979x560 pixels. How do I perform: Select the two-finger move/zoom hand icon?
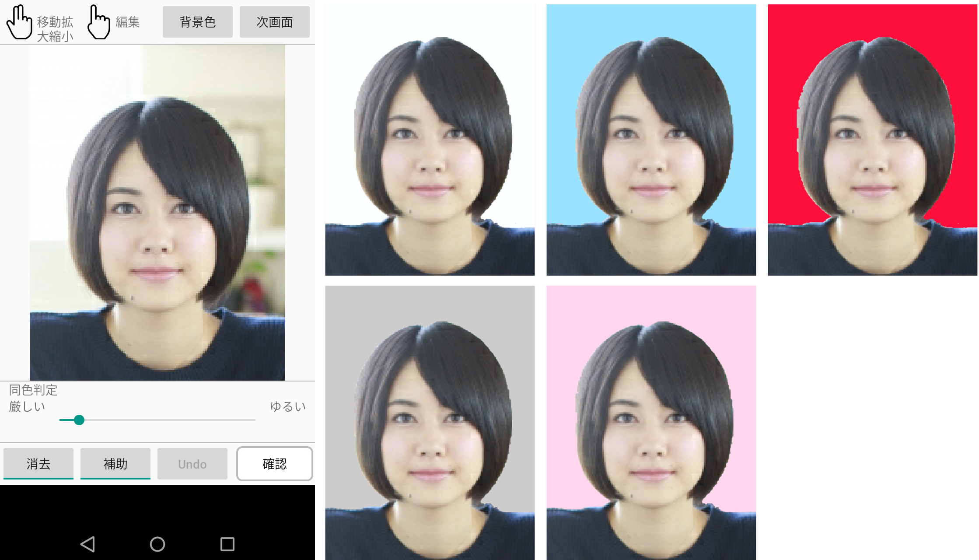click(19, 22)
